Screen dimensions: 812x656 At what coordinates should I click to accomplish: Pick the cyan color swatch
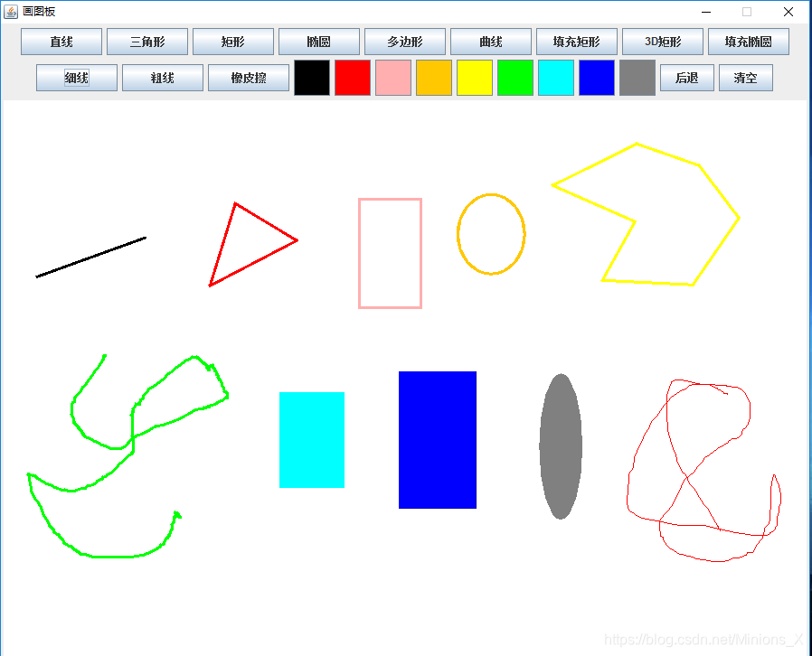click(556, 78)
